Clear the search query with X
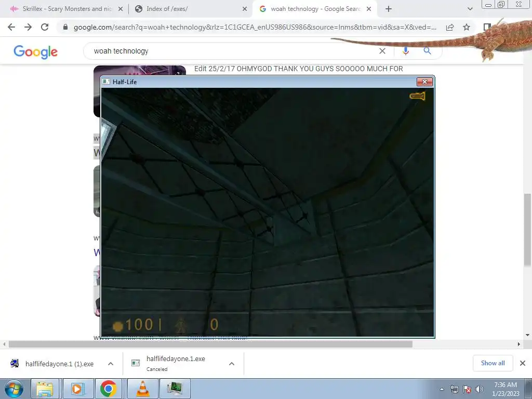 click(382, 51)
